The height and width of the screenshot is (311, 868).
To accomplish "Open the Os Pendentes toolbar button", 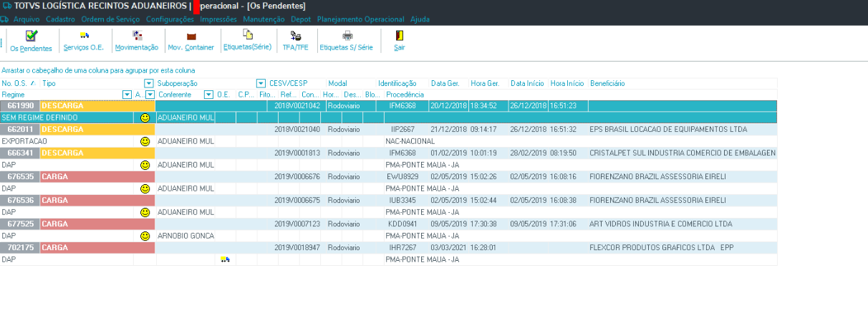I will pos(31,41).
